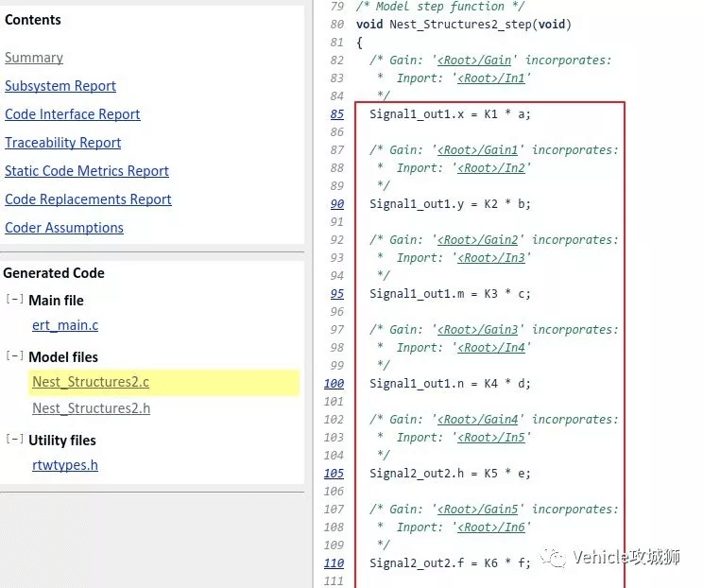Click the Signal1_out1.n = K4 * d; line
This screenshot has height=588, width=703.
coord(450,383)
